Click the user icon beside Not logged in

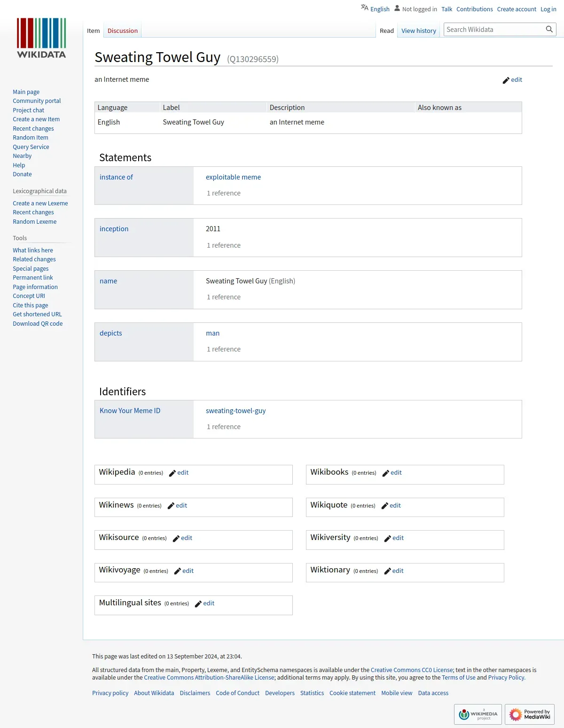coord(397,8)
